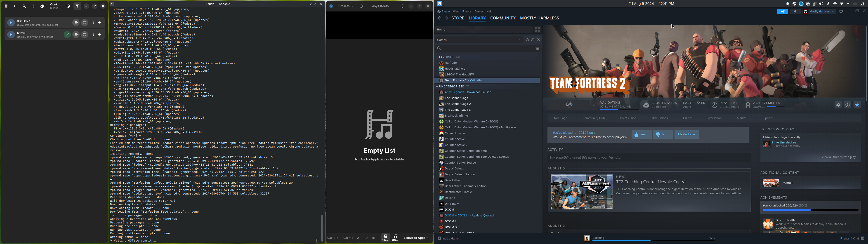Click the Linux penguin filter icon in Steam
Image resolution: width=868 pixels, height=244 pixels.
528,40
